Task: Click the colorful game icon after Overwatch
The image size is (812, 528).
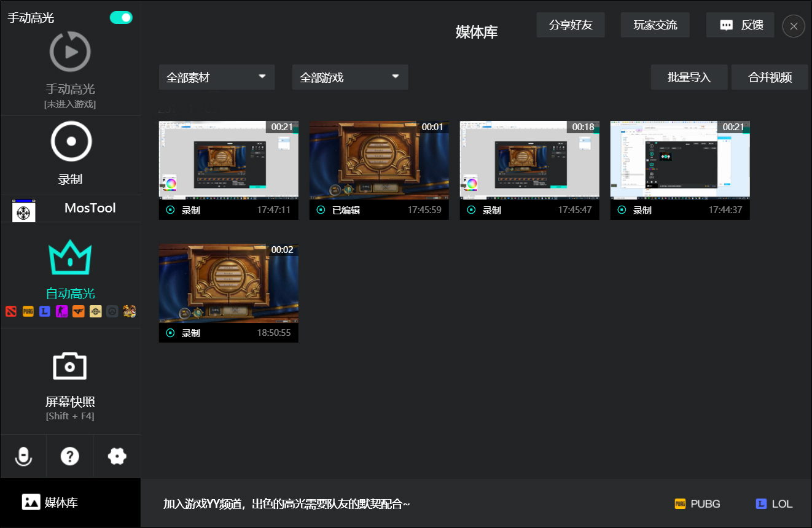Action: pos(129,311)
